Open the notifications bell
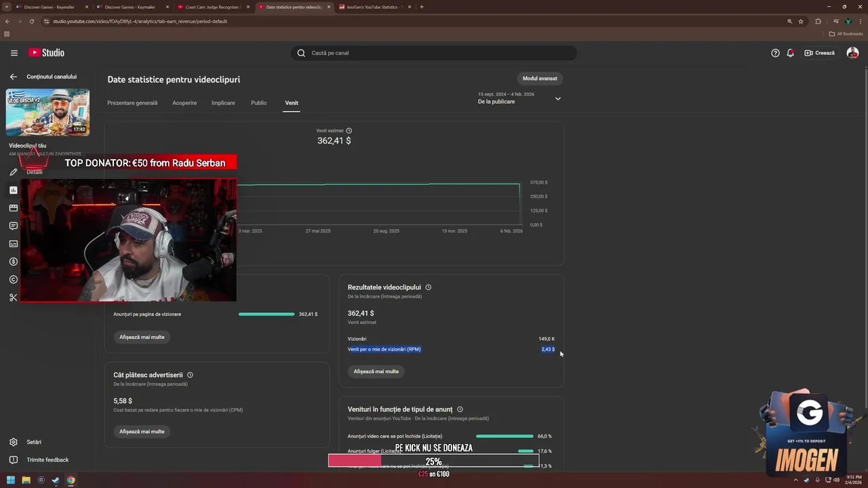 click(790, 53)
